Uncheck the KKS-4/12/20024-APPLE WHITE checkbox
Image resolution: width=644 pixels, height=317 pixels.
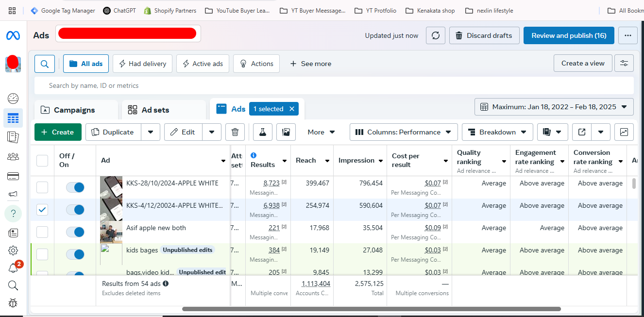[42, 210]
